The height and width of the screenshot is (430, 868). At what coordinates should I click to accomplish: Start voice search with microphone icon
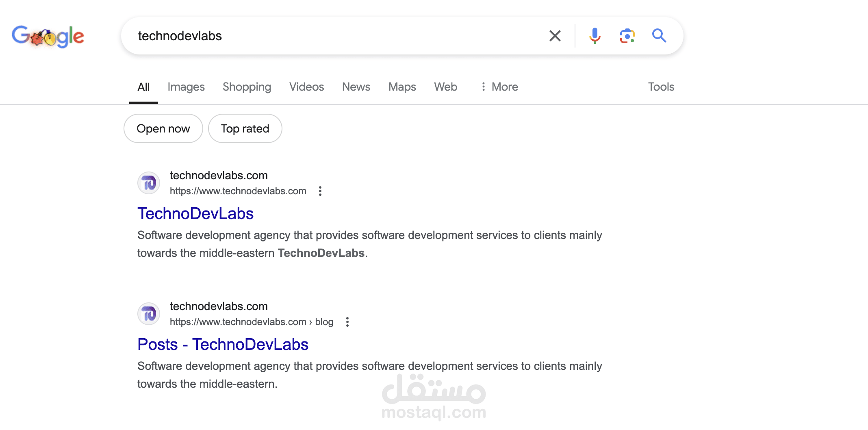point(595,36)
